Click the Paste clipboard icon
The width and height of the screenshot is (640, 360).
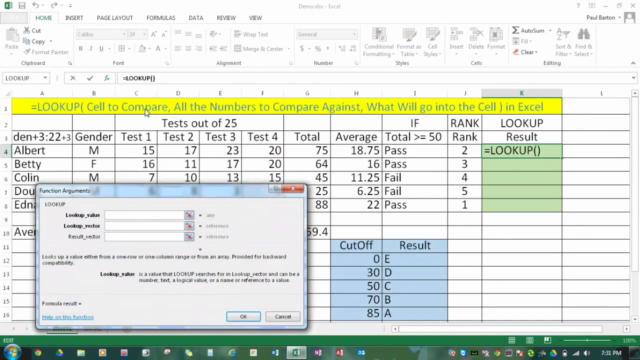tap(12, 36)
